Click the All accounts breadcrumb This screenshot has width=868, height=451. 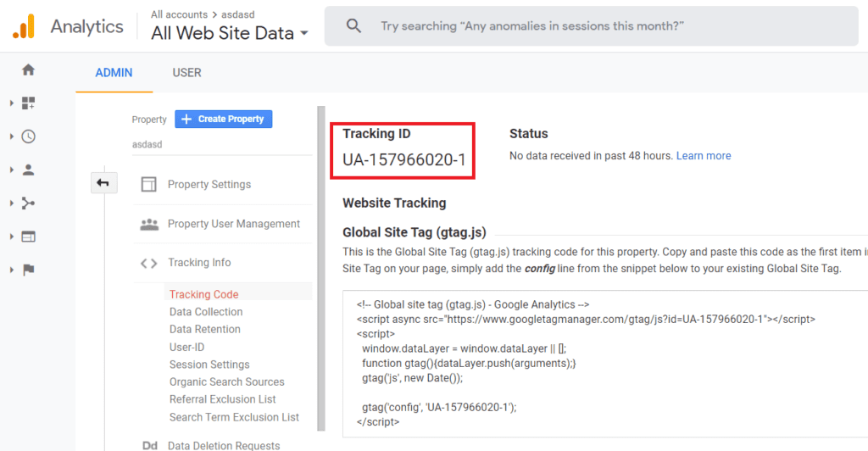coord(179,14)
